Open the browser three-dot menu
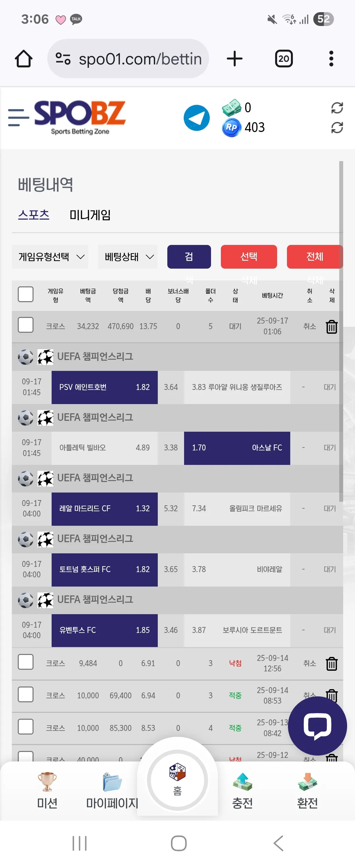The width and height of the screenshot is (355, 868). (x=331, y=59)
